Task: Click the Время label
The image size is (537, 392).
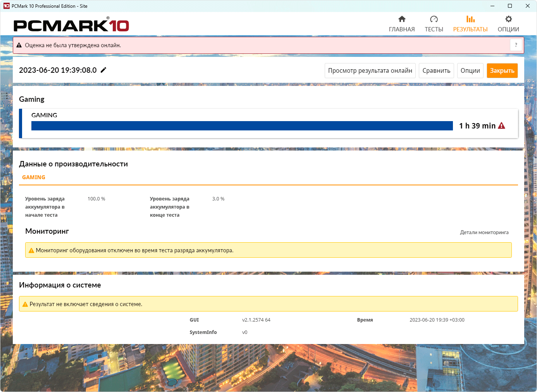Action: (365, 320)
